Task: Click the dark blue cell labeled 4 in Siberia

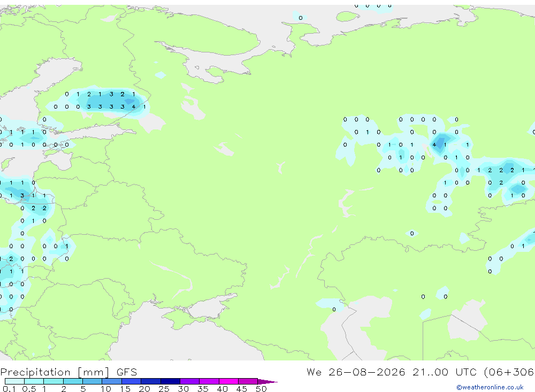Action: point(434,144)
